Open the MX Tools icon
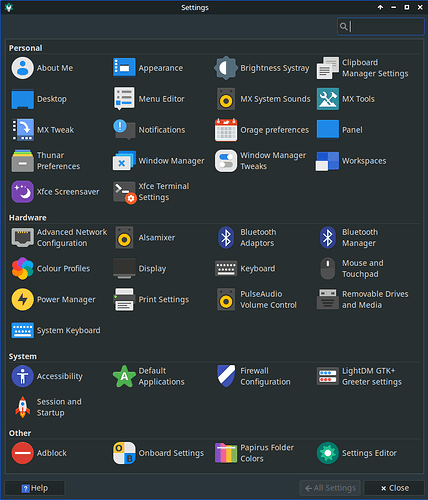The height and width of the screenshot is (500, 428). point(328,99)
